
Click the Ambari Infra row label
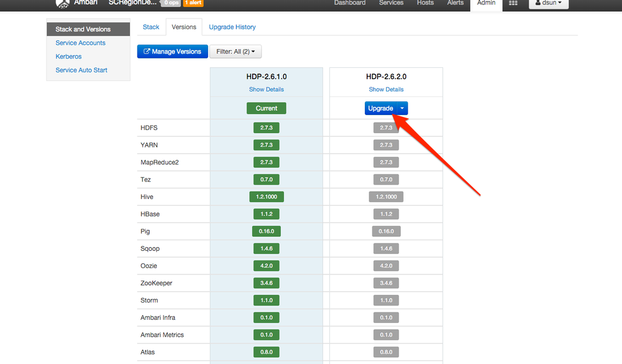click(158, 317)
